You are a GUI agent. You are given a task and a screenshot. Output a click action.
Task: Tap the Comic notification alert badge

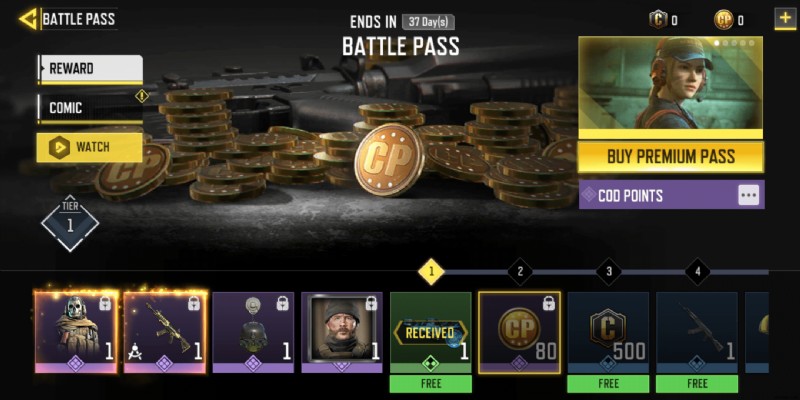pos(142,96)
